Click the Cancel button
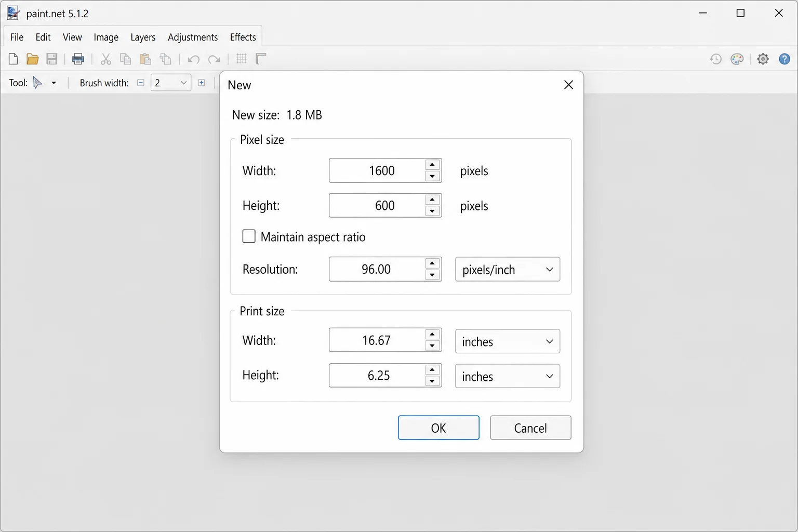The image size is (798, 532). [530, 428]
